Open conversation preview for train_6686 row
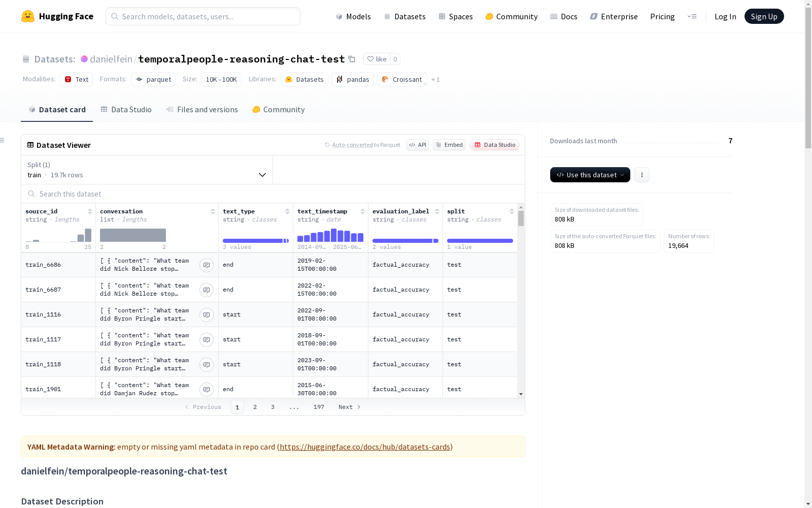 [x=207, y=265]
